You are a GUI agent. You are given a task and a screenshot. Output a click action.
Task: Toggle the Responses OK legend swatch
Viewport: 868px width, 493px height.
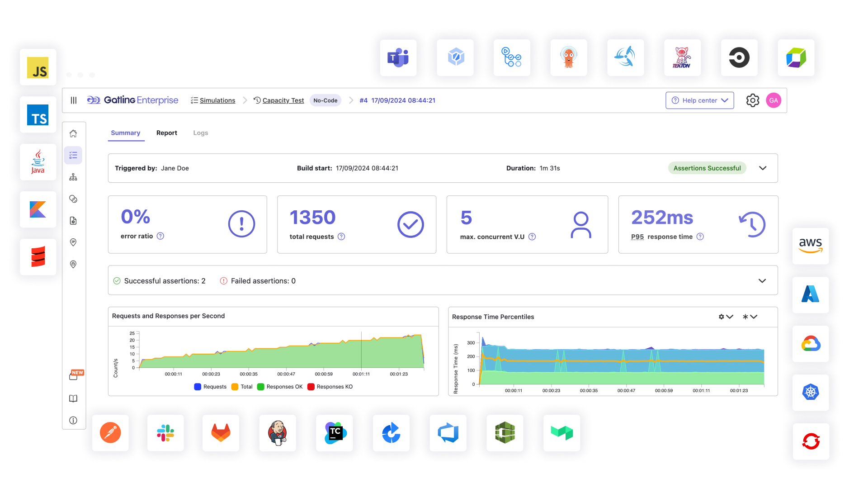click(260, 387)
